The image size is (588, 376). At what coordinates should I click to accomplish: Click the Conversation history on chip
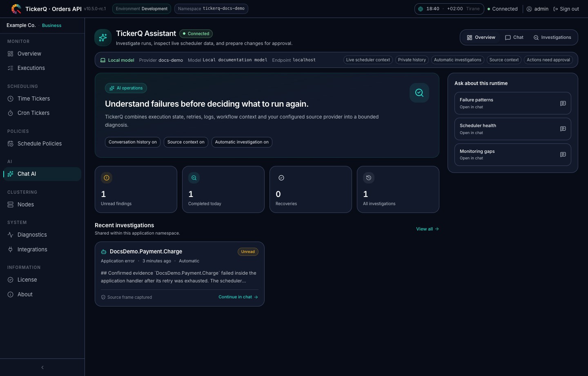(133, 142)
